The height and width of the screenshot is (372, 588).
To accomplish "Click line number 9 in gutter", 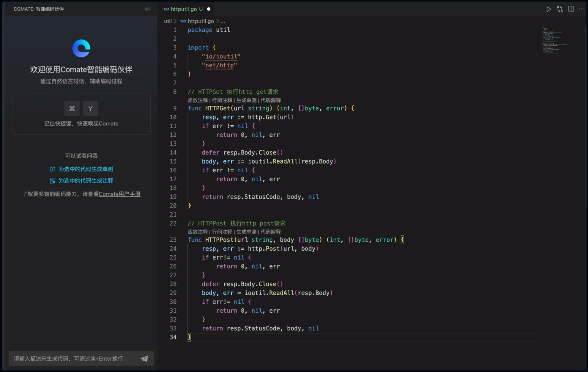I will click(x=175, y=108).
